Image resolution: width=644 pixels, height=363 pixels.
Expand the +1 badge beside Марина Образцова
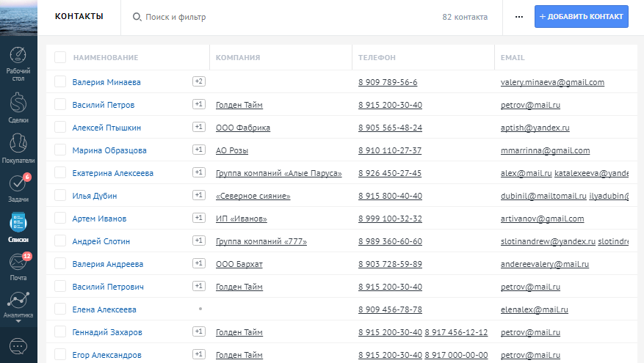point(198,150)
